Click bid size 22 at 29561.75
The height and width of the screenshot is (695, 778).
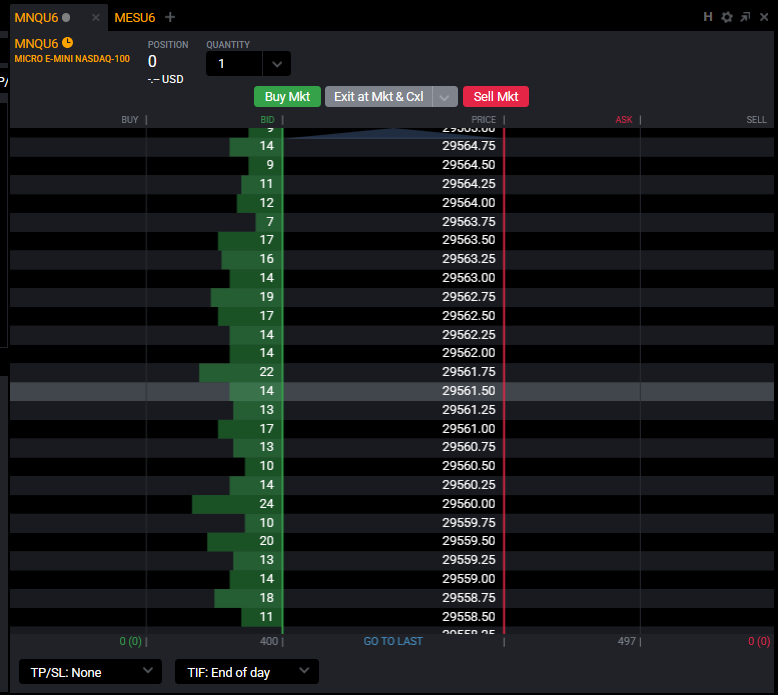[266, 372]
